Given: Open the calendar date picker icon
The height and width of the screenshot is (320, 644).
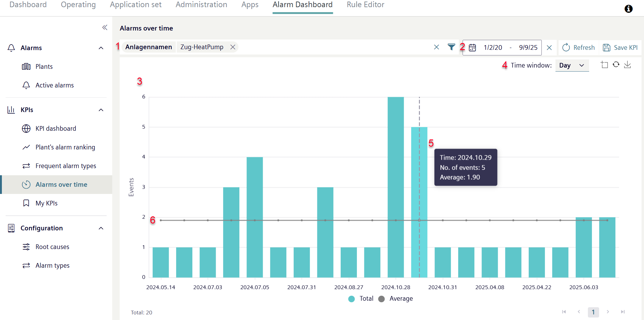Looking at the screenshot, I should coord(472,48).
